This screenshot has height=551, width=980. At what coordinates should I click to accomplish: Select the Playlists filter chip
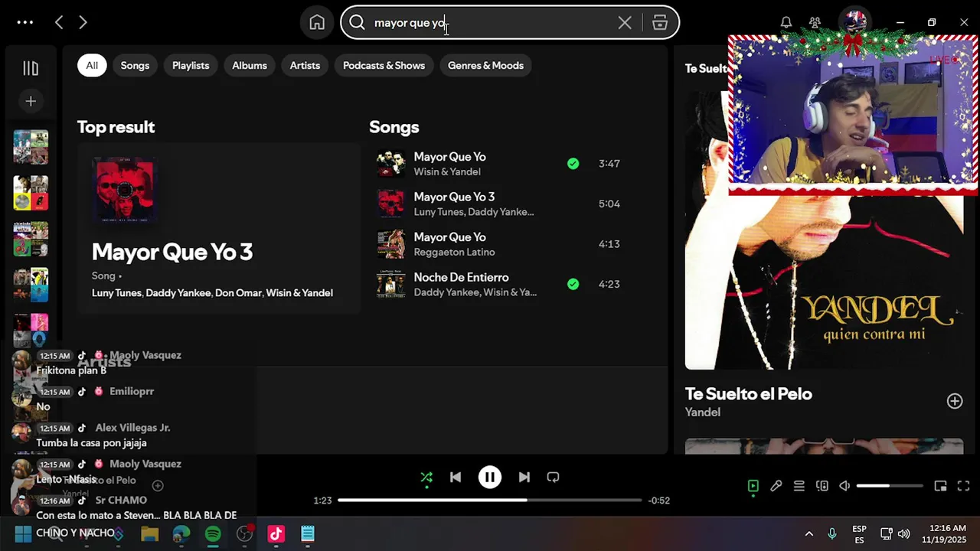[191, 65]
